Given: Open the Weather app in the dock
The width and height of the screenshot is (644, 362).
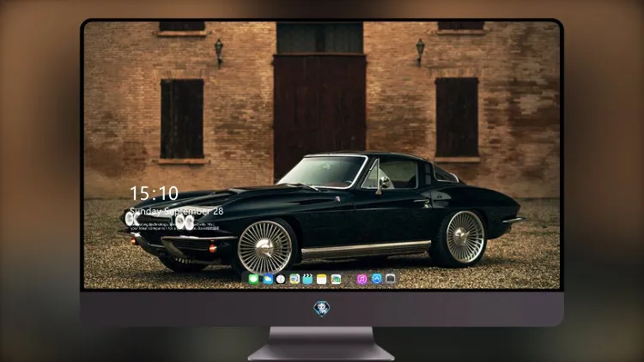Looking at the screenshot, I should pyautogui.click(x=268, y=279).
